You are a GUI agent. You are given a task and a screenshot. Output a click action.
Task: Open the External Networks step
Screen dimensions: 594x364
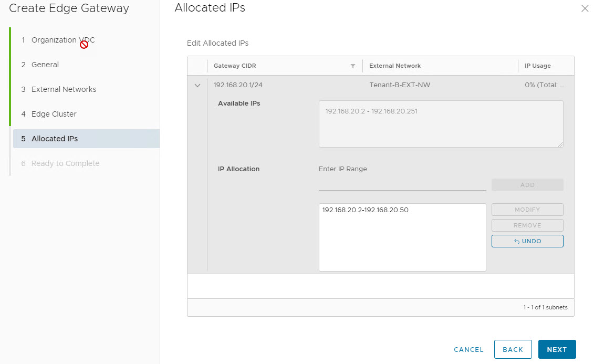tap(64, 89)
